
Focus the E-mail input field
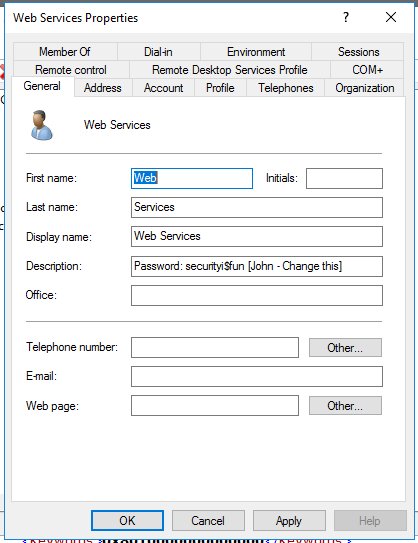pyautogui.click(x=257, y=376)
